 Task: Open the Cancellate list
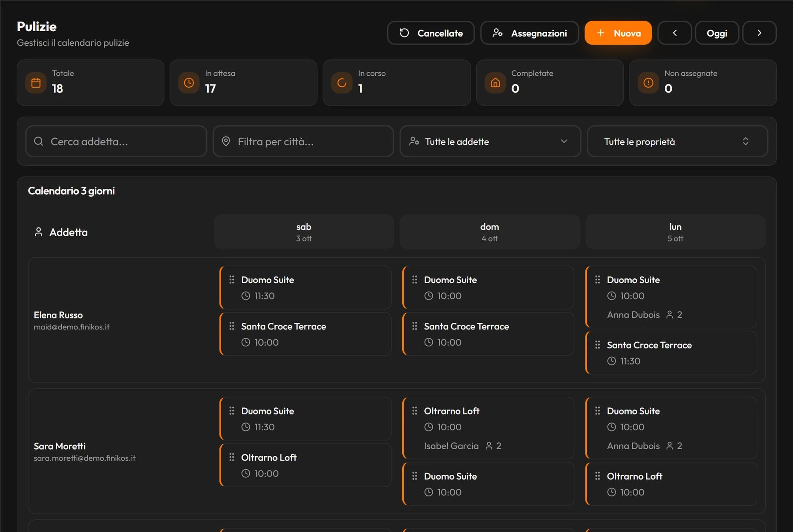[x=430, y=33]
